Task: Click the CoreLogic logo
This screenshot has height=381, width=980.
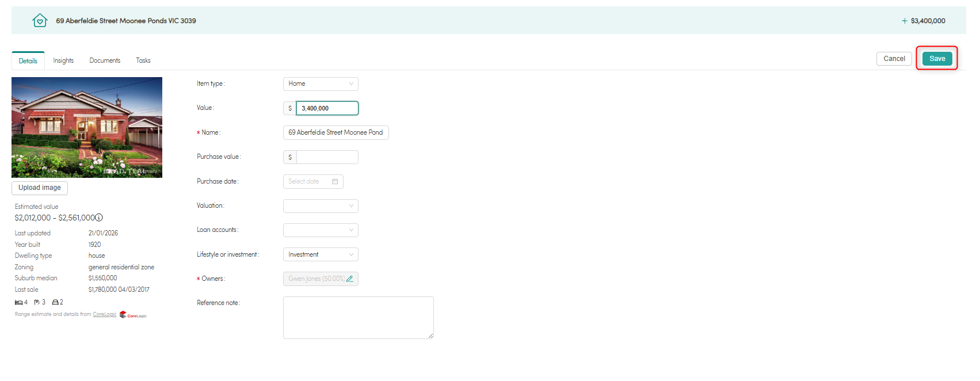Action: [x=134, y=315]
